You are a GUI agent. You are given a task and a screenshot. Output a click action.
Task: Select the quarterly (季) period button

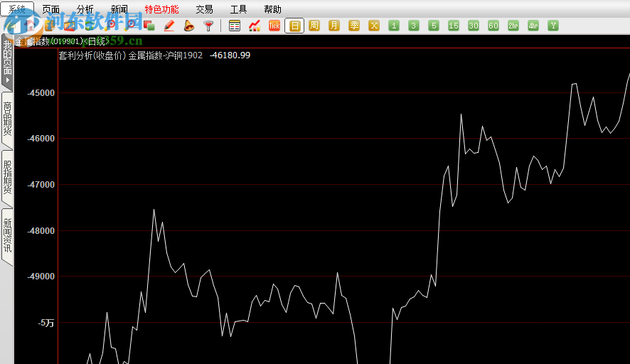click(354, 26)
